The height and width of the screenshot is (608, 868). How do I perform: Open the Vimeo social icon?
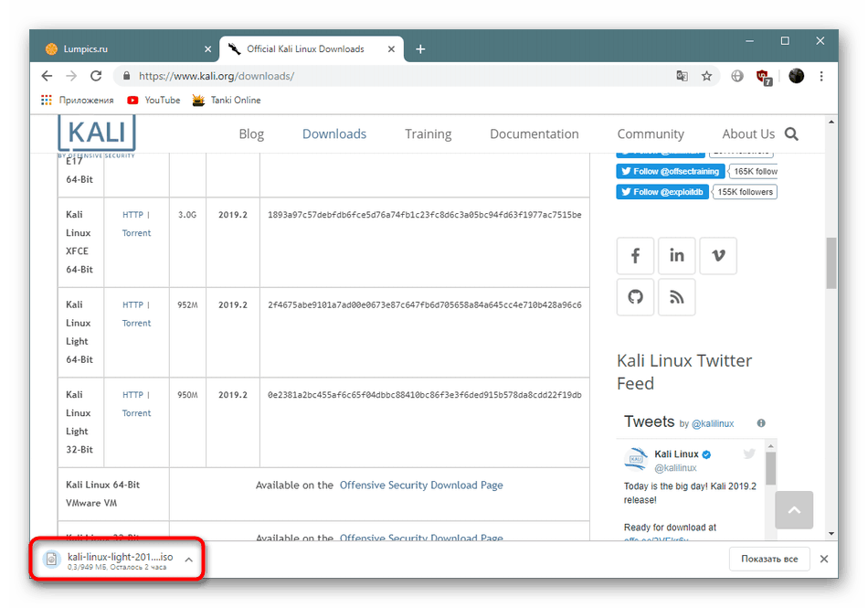click(718, 256)
